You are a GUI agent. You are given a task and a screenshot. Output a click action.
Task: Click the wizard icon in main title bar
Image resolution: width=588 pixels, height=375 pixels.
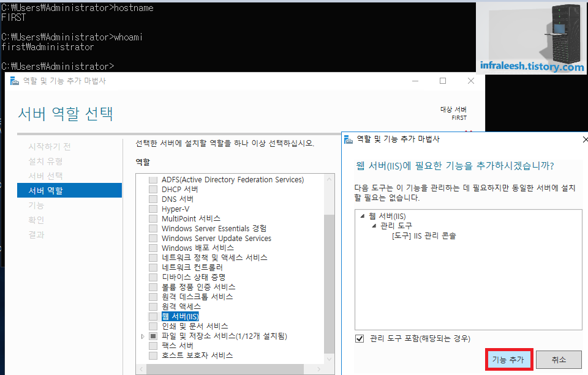pyautogui.click(x=14, y=81)
